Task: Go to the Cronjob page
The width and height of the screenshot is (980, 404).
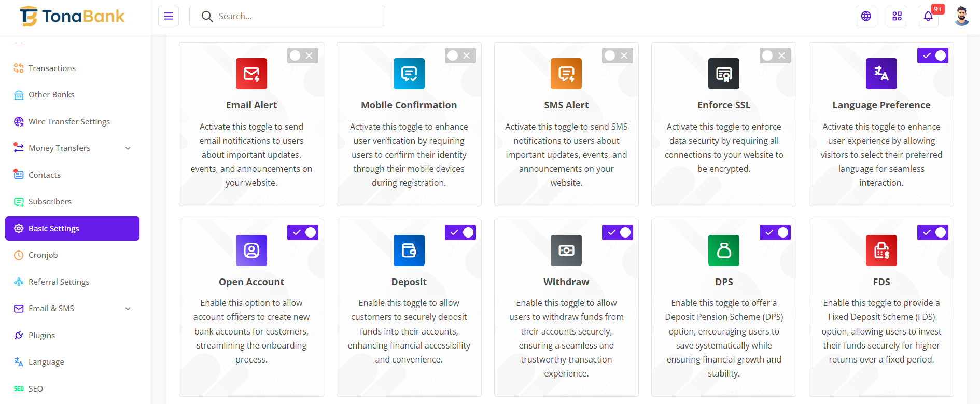Action: (43, 255)
